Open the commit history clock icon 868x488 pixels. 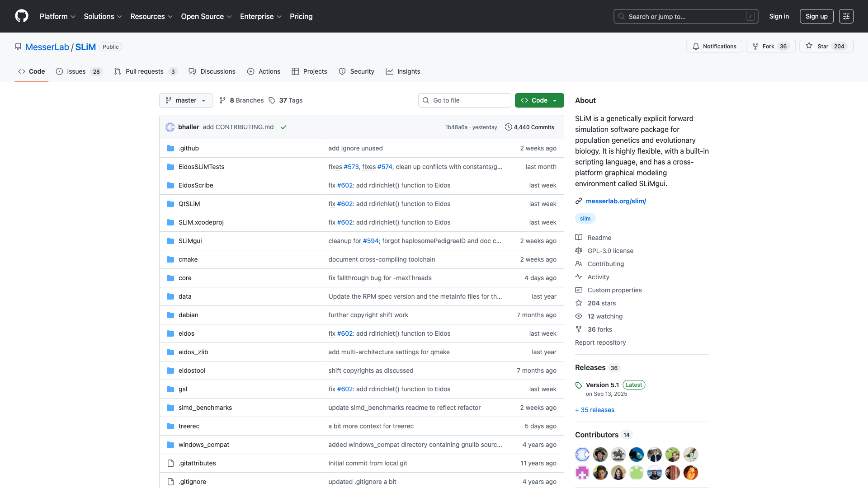[509, 127]
